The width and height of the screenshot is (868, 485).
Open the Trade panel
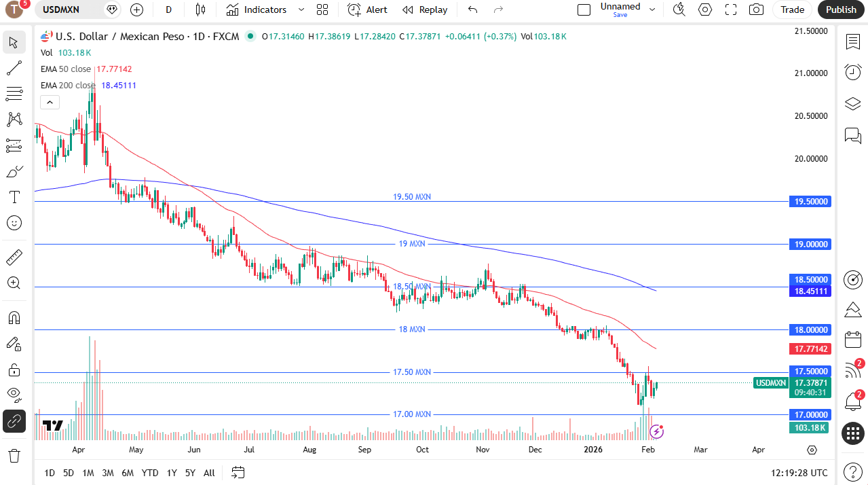[792, 10]
